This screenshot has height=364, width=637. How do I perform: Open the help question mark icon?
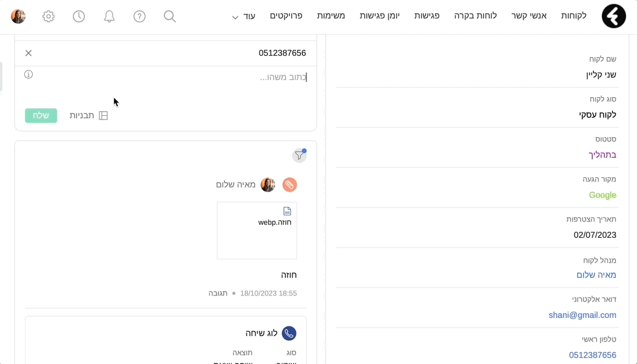140,16
